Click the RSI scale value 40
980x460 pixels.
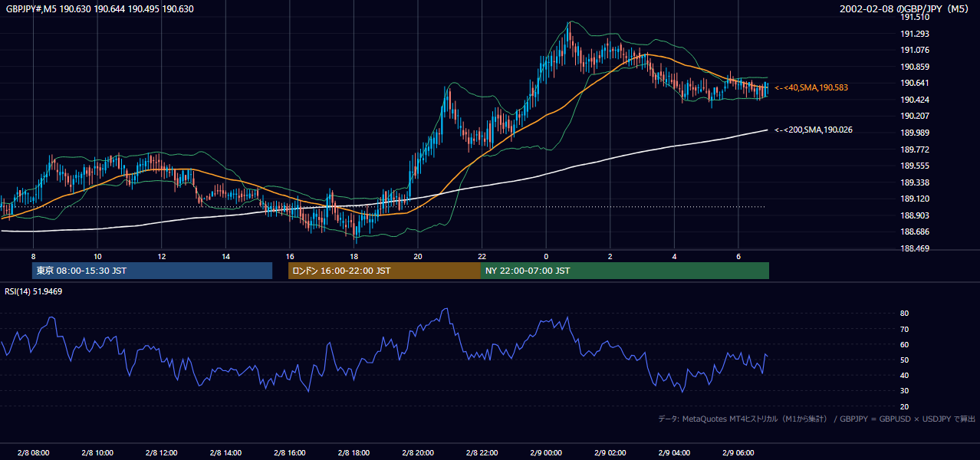[905, 375]
